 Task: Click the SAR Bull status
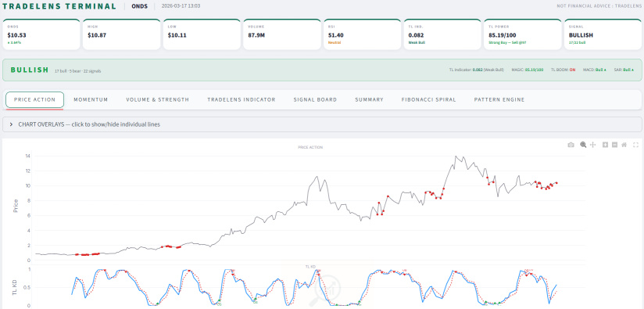click(623, 70)
